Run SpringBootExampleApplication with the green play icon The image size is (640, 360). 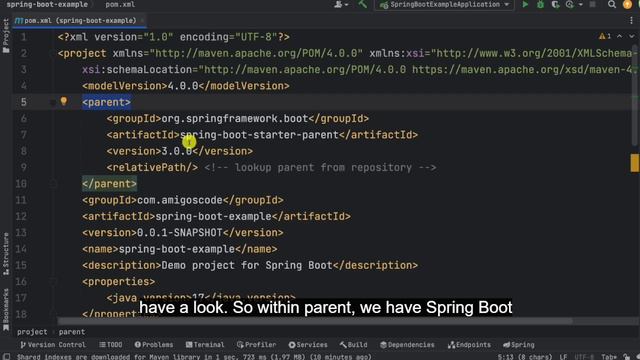coord(525,4)
